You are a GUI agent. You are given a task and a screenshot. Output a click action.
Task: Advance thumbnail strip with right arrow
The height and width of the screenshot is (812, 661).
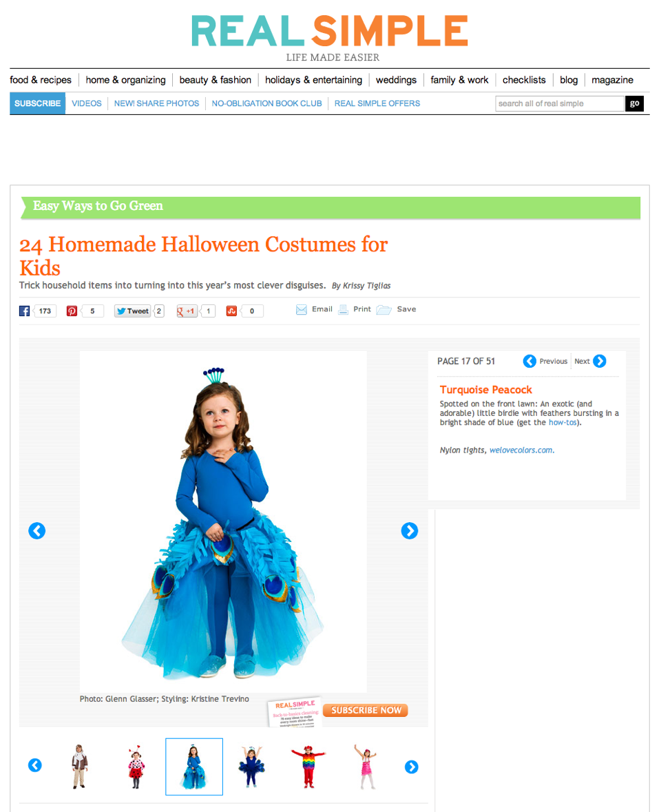412,767
